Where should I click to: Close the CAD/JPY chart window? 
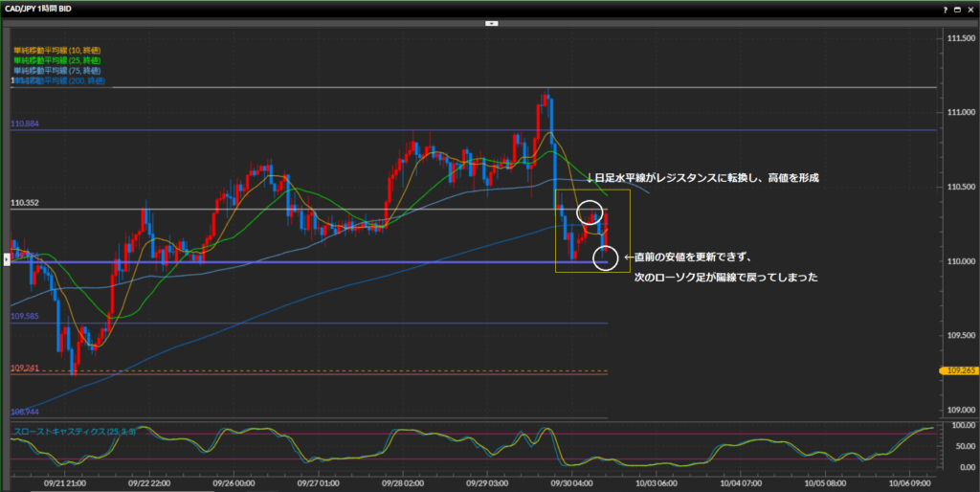(x=970, y=8)
